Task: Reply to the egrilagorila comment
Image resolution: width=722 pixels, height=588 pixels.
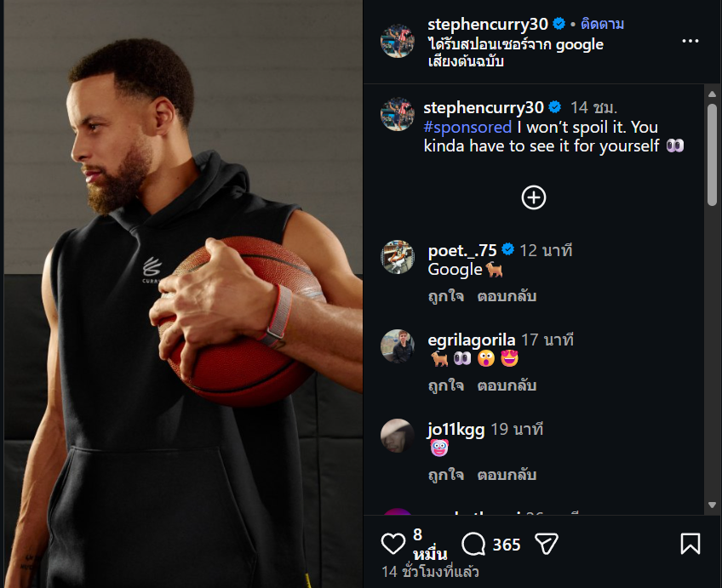Action: [x=507, y=385]
